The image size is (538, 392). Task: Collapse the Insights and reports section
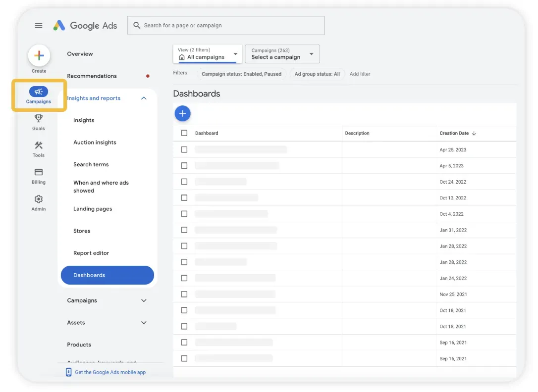pyautogui.click(x=144, y=98)
